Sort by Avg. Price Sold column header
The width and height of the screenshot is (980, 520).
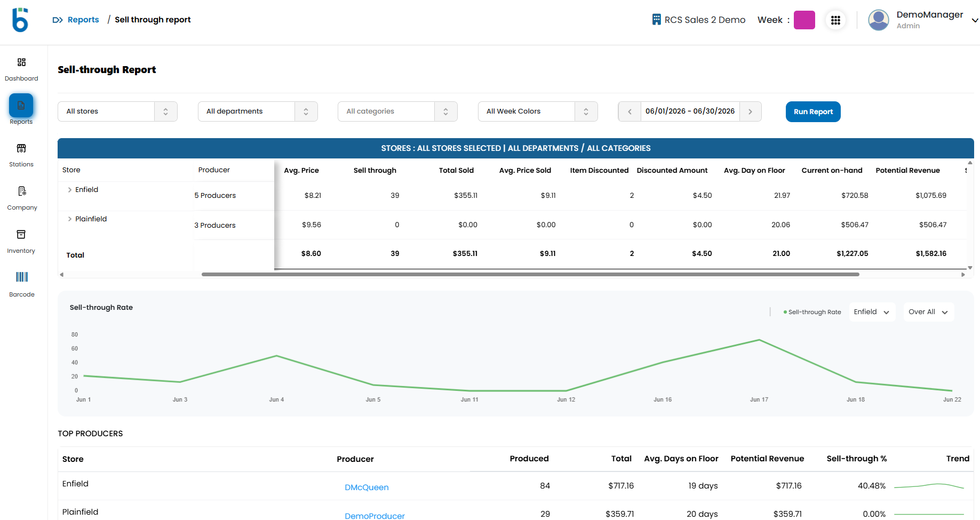tap(525, 171)
